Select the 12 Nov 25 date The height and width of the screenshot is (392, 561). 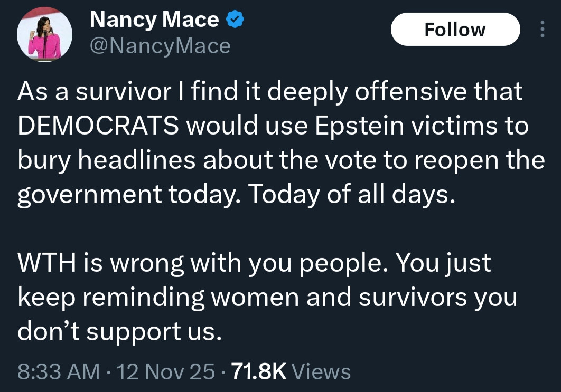pos(166,371)
